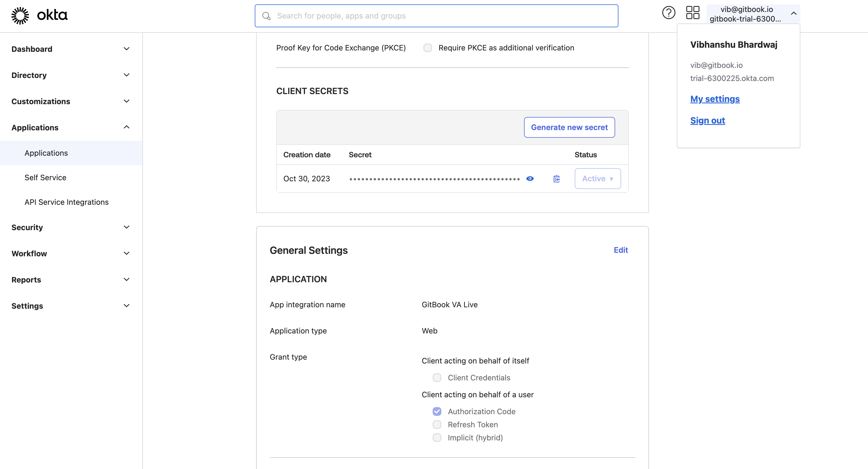868x469 pixels.
Task: Copy the client secret using the clipboard icon
Action: 556,179
